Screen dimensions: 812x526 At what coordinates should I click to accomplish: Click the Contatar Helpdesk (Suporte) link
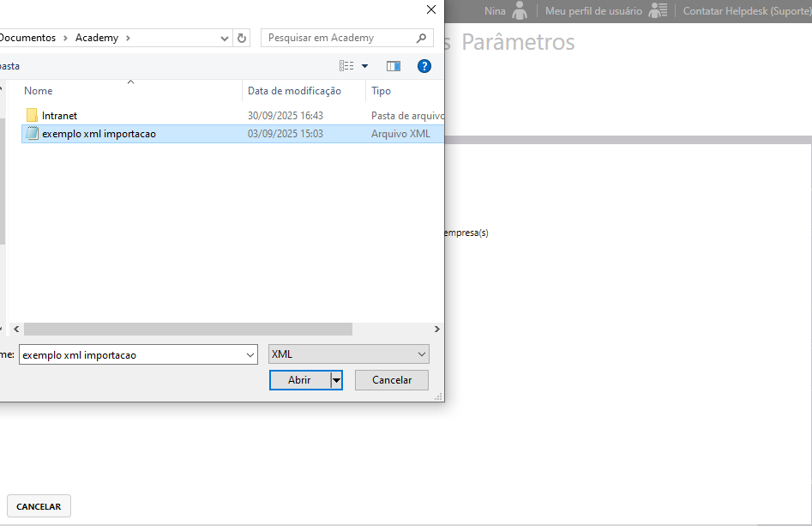tap(746, 11)
